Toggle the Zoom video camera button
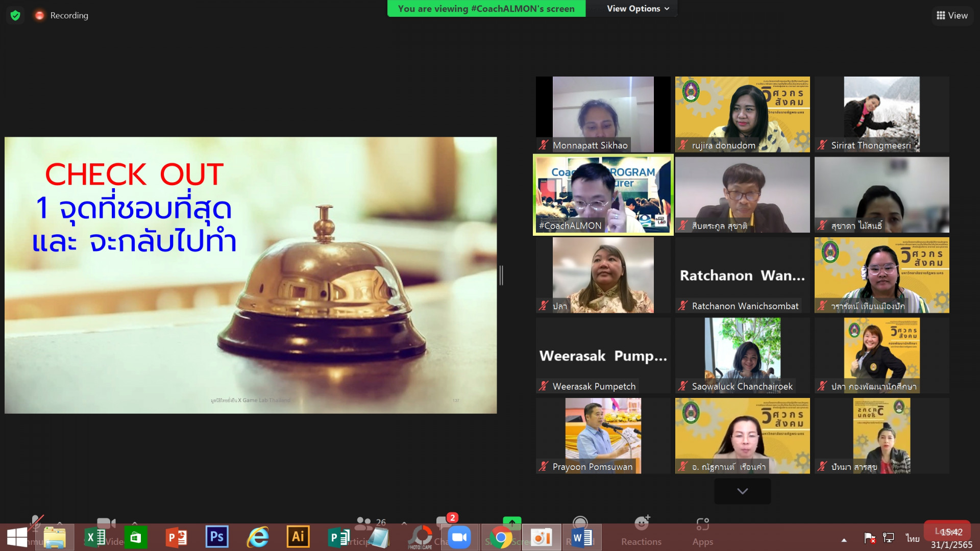The height and width of the screenshot is (551, 980). 106,523
